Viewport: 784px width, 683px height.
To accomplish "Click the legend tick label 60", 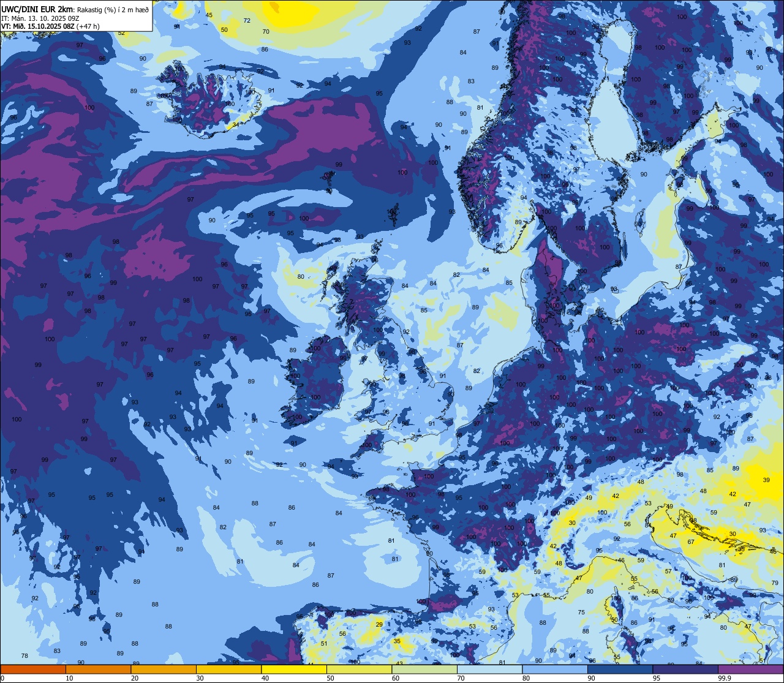I will [396, 678].
